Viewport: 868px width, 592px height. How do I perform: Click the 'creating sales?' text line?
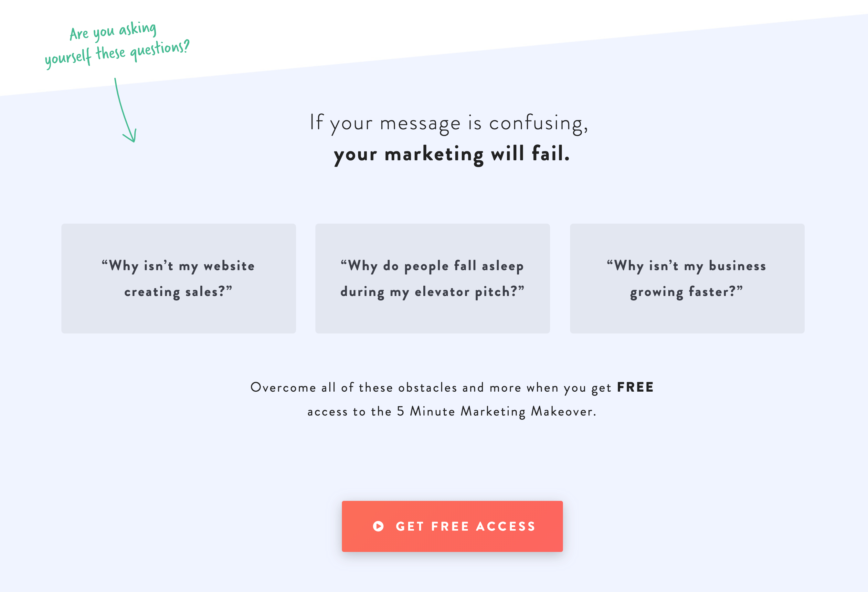tap(178, 292)
